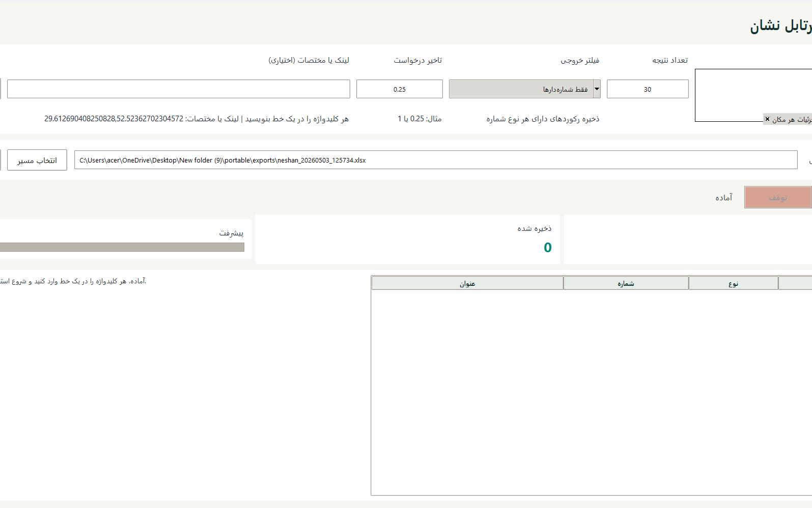Sort by the 'شماره' column header

(x=626, y=283)
